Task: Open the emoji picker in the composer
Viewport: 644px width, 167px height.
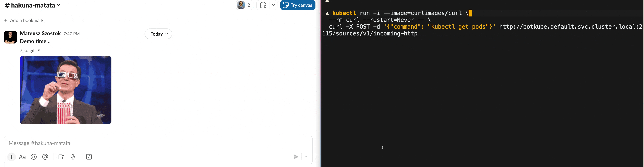Action: (34, 157)
